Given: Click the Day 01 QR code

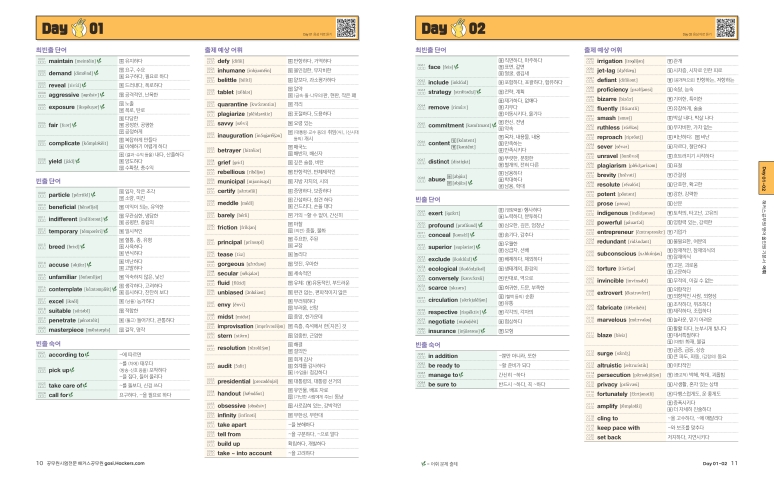Looking at the screenshot, I should 346,28.
